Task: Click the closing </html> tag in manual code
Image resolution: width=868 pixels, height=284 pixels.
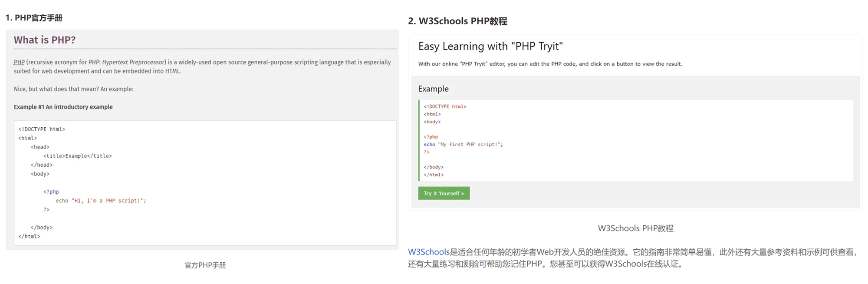Action: (29, 236)
